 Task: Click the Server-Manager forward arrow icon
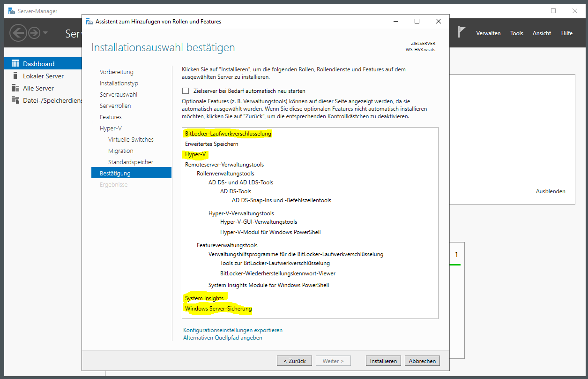(34, 33)
